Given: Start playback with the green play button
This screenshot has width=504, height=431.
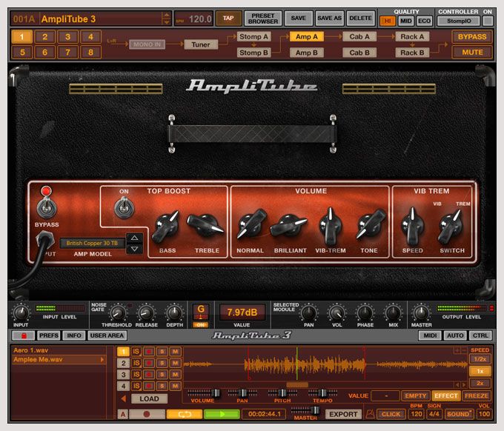Looking at the screenshot, I should click(222, 415).
